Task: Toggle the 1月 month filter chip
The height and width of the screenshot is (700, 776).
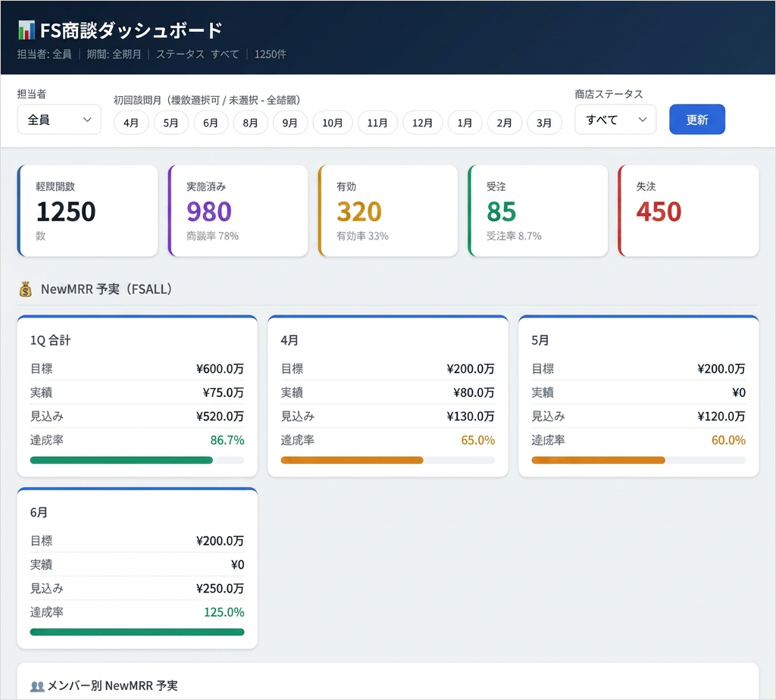Action: click(x=465, y=123)
